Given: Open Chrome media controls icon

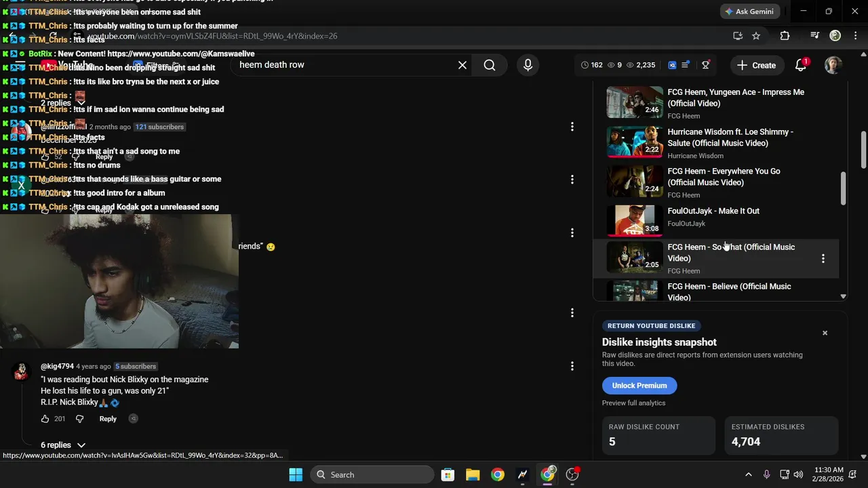Looking at the screenshot, I should pos(815,36).
